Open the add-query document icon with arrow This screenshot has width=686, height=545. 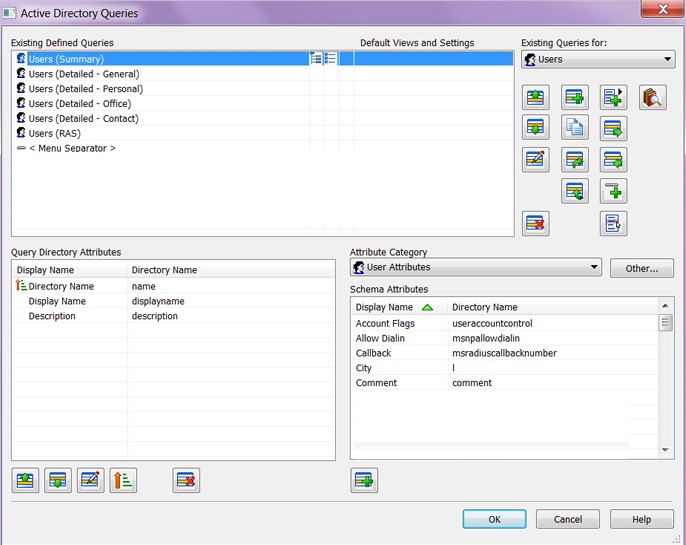(x=613, y=98)
